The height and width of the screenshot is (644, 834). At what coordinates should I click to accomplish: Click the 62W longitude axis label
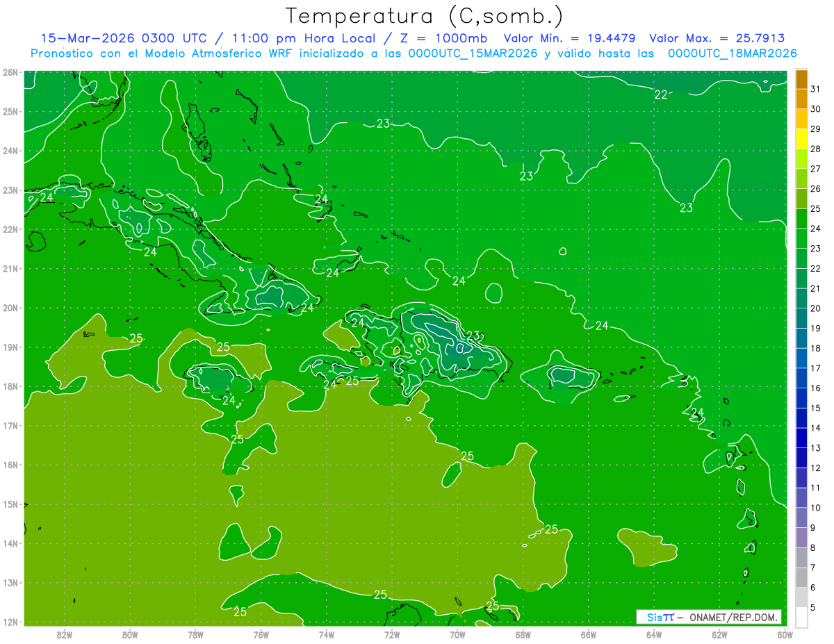click(x=719, y=634)
